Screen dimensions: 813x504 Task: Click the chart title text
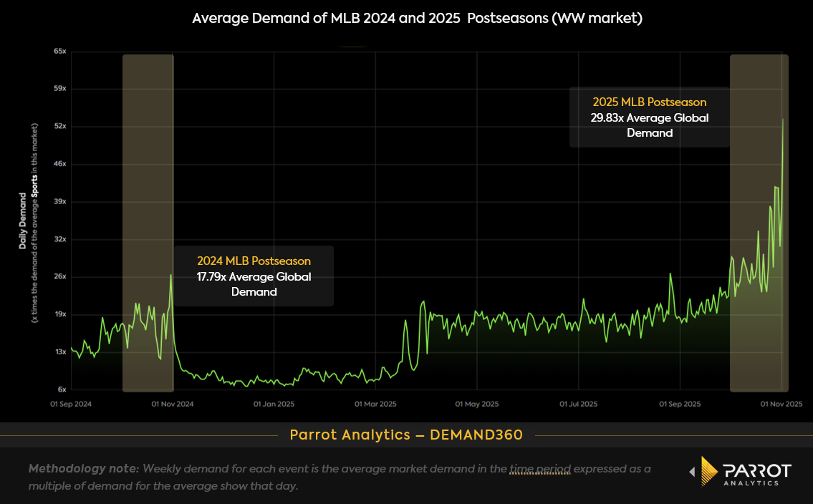417,19
